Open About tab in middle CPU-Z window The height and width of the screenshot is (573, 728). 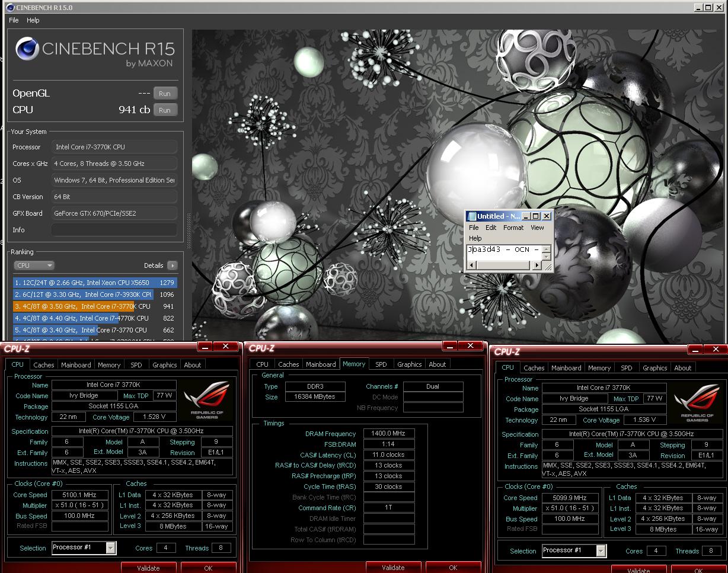click(438, 364)
